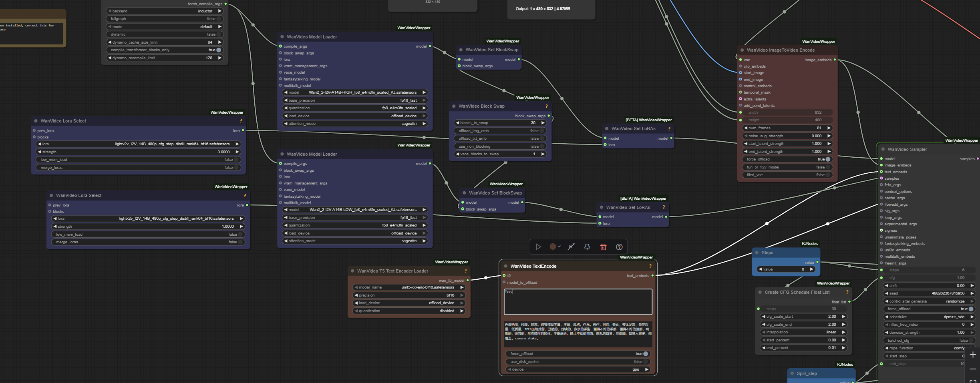Image resolution: width=980 pixels, height=383 pixels.
Task: Click the denoise_strength 1.00 field
Action: tap(929, 333)
